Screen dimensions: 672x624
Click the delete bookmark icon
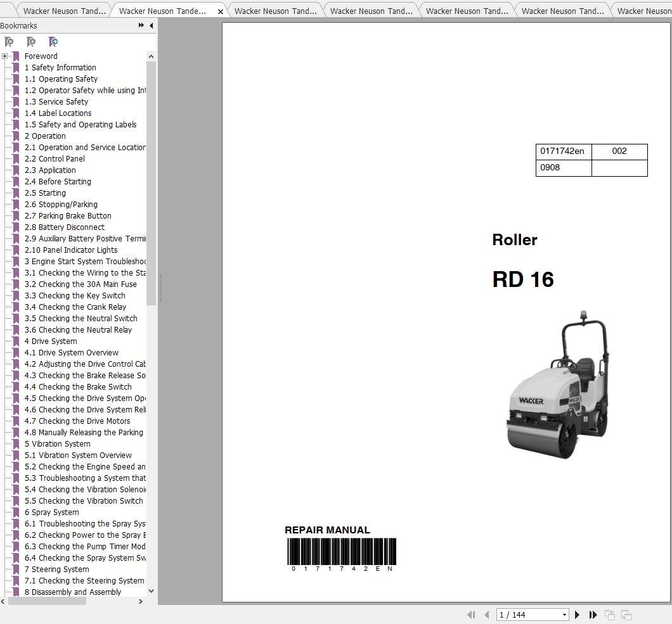click(9, 42)
